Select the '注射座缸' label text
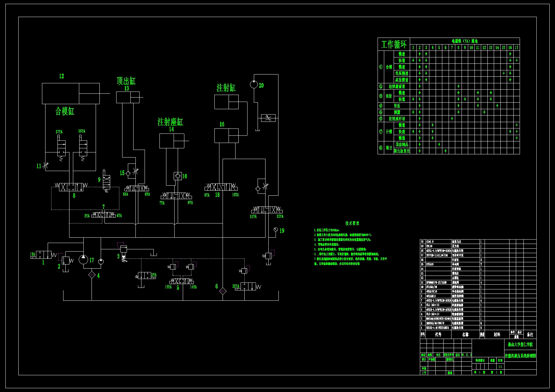 coord(170,122)
